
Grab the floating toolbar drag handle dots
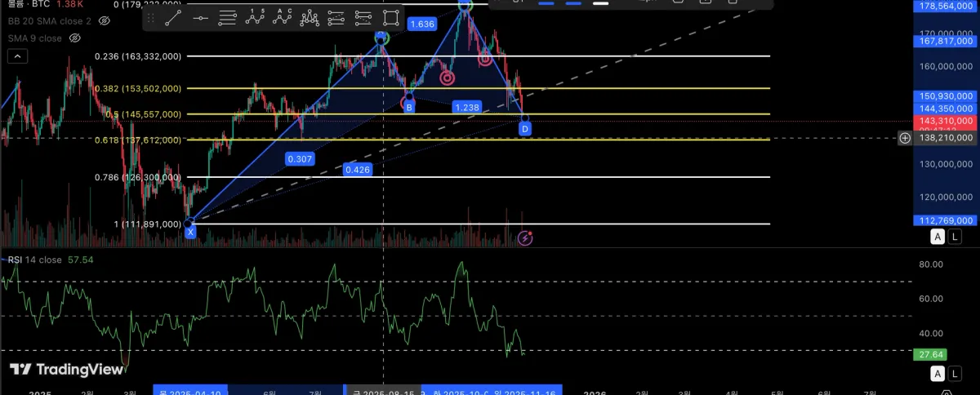point(151,16)
